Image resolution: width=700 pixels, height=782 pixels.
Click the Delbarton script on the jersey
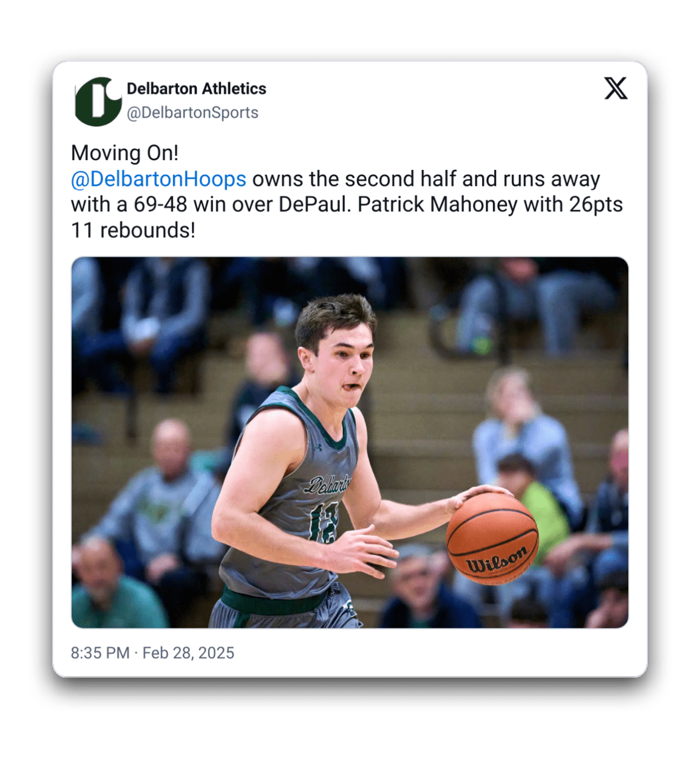(328, 484)
